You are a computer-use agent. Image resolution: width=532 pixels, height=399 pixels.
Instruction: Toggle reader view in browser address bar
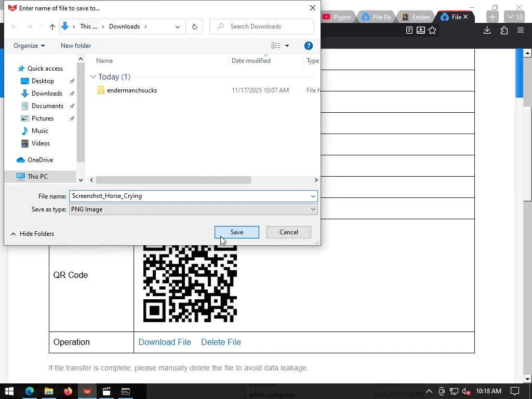click(x=409, y=30)
